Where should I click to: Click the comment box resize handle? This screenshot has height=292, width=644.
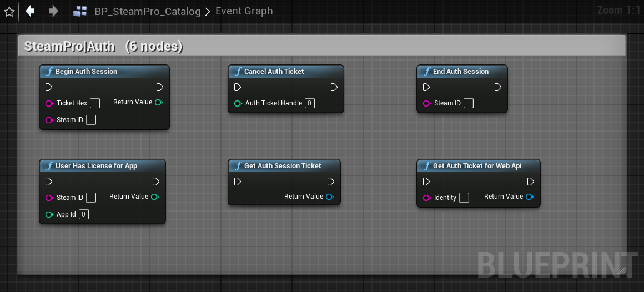tap(622, 270)
